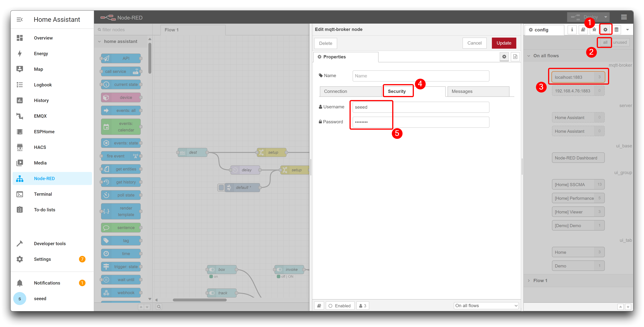644x327 pixels.
Task: Delete the mqtt-broker node
Action: pyautogui.click(x=325, y=43)
